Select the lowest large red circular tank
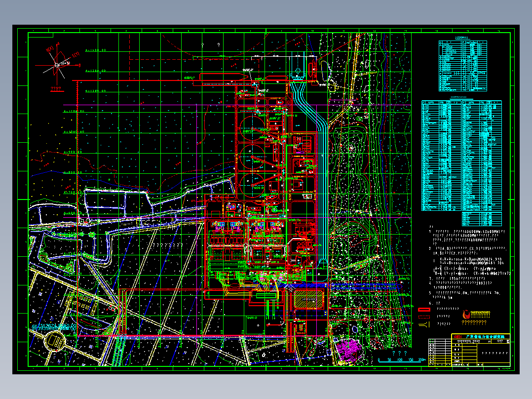This screenshot has width=532, height=399. click(252, 185)
